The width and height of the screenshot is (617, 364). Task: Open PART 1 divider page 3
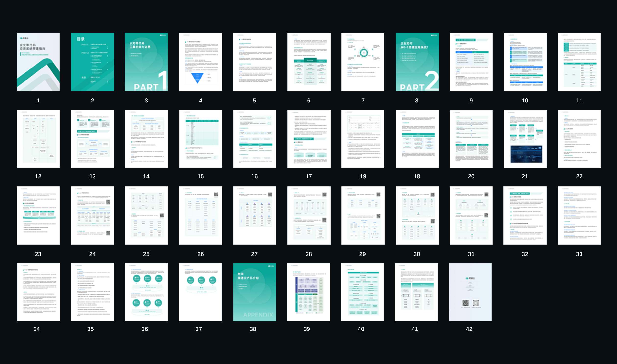[x=146, y=62]
